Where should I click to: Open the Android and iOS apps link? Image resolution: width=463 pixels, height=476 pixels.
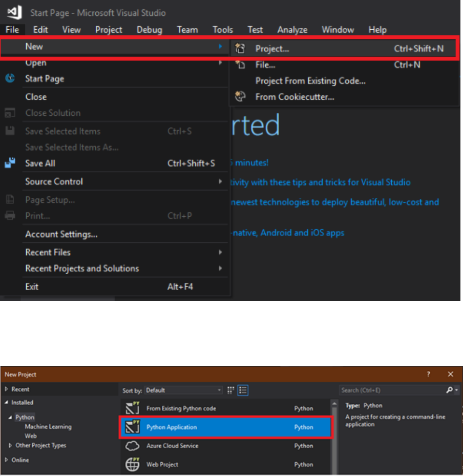click(288, 233)
